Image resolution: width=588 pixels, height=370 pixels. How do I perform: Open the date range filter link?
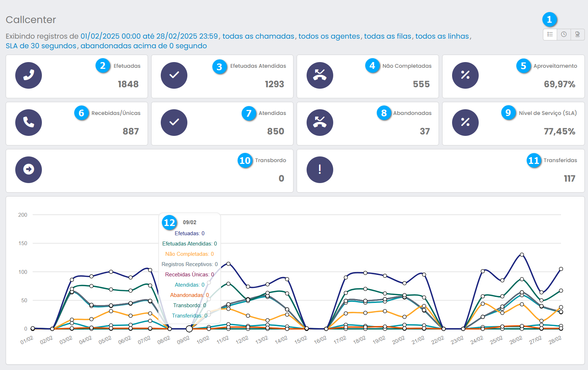pyautogui.click(x=149, y=36)
